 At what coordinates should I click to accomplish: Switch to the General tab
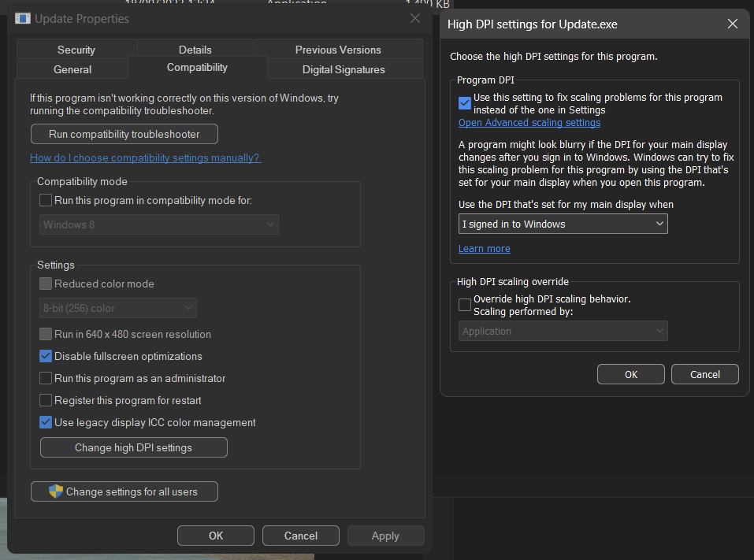(72, 69)
